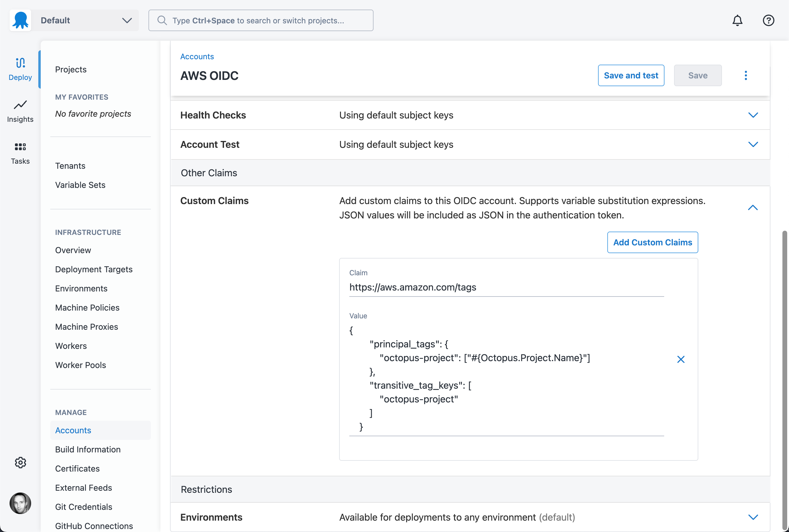The image size is (789, 532).
Task: Open the Insights section
Action: click(x=20, y=111)
